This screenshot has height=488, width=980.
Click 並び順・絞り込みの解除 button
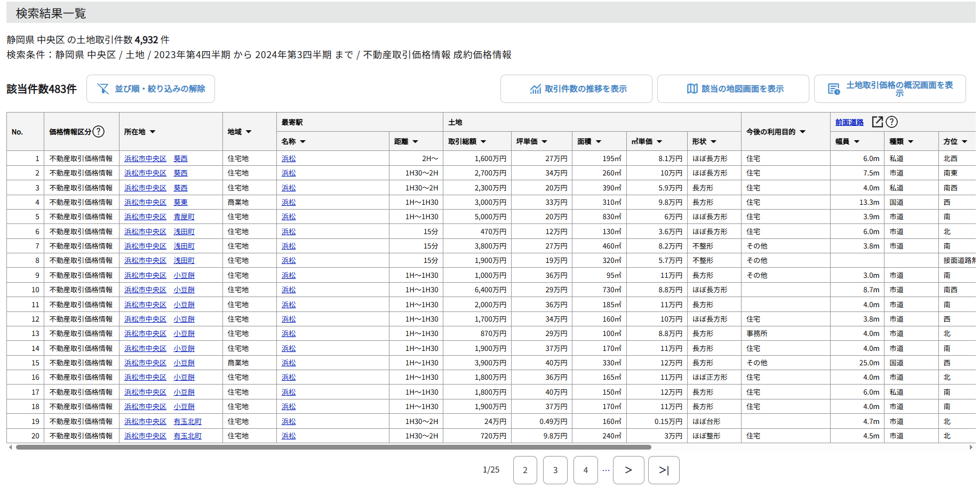tap(150, 89)
